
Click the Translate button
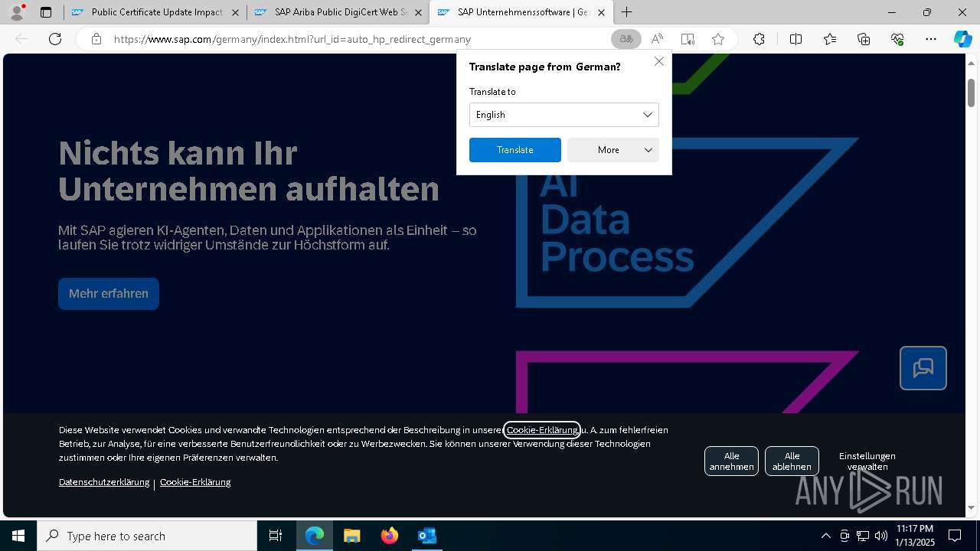(x=515, y=150)
